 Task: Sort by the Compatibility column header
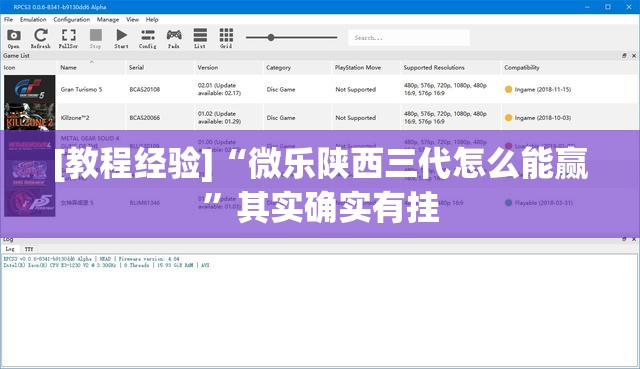point(522,67)
